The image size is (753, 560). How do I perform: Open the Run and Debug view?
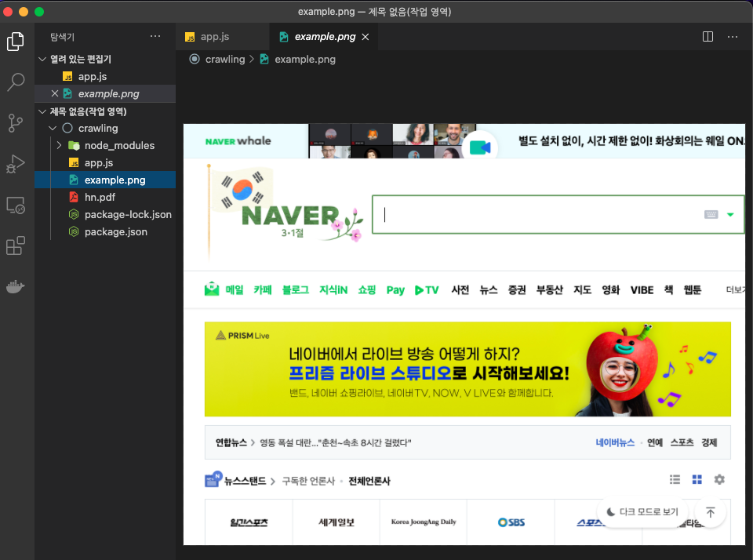click(16, 164)
